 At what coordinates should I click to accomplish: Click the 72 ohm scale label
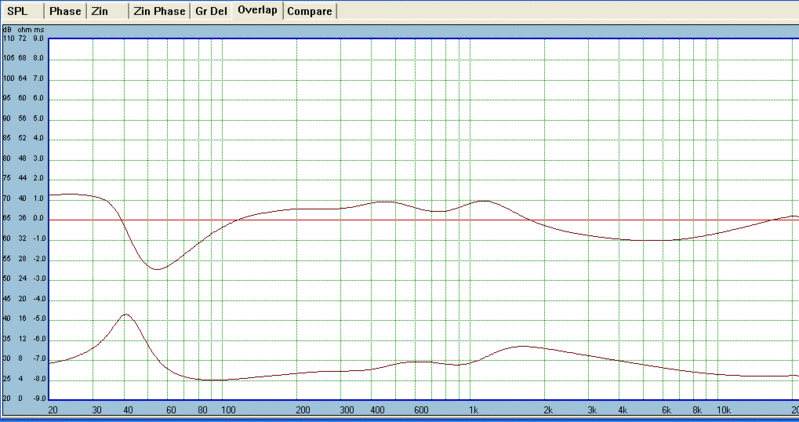(22, 38)
